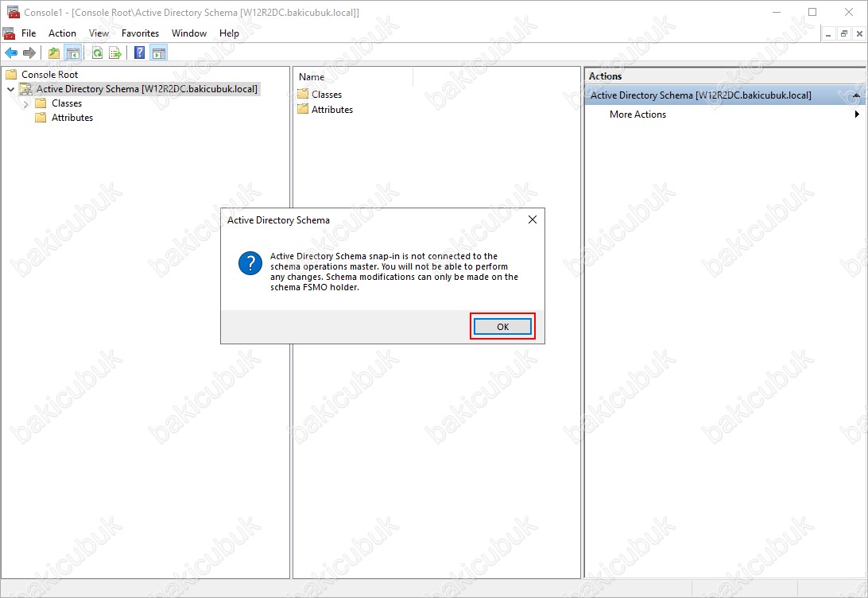This screenshot has height=598, width=868.
Task: Open the More Actions submenu arrow
Action: 857,115
